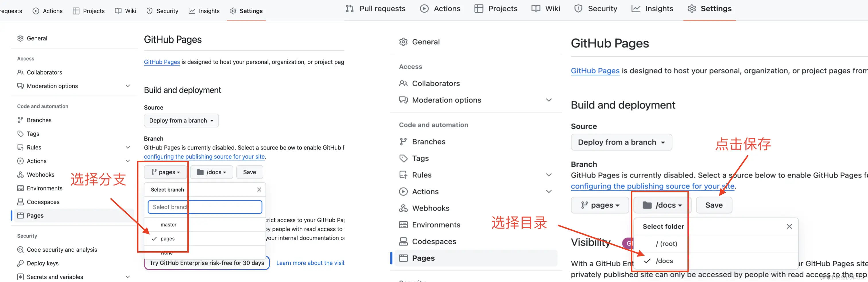The height and width of the screenshot is (282, 868).
Task: Open pages branch dropdown in left screenshot
Action: (x=165, y=172)
